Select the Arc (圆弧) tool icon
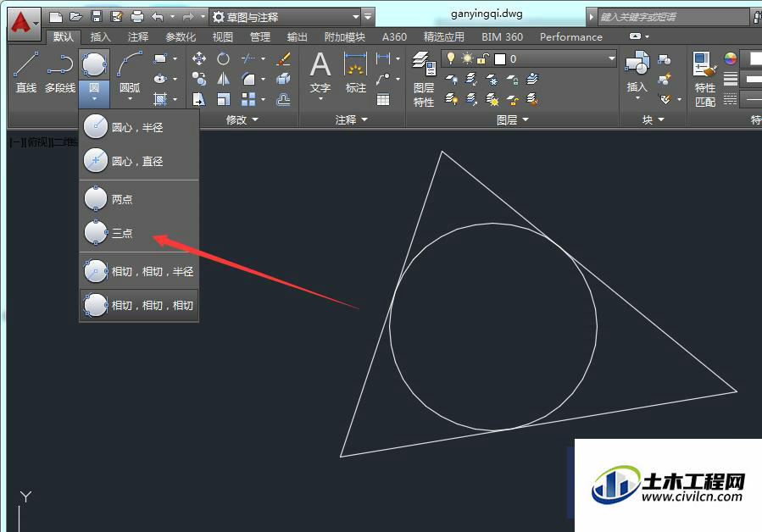The width and height of the screenshot is (762, 532). coord(130,64)
